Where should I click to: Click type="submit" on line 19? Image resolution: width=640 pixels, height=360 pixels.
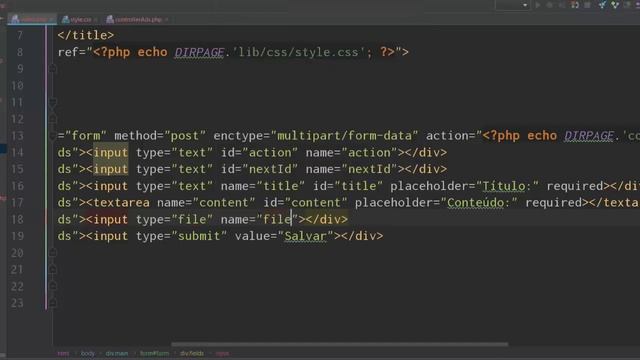(x=181, y=236)
